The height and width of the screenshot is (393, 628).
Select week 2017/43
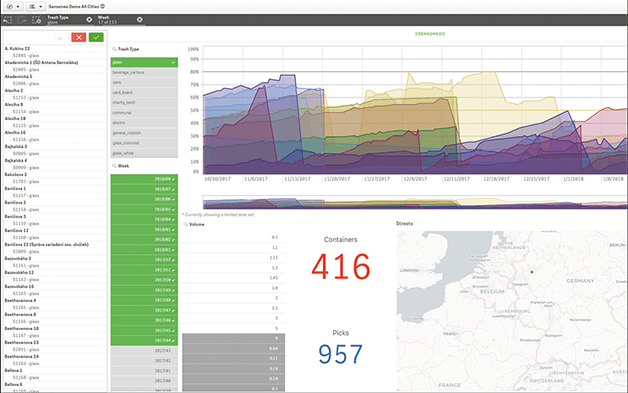(x=144, y=351)
